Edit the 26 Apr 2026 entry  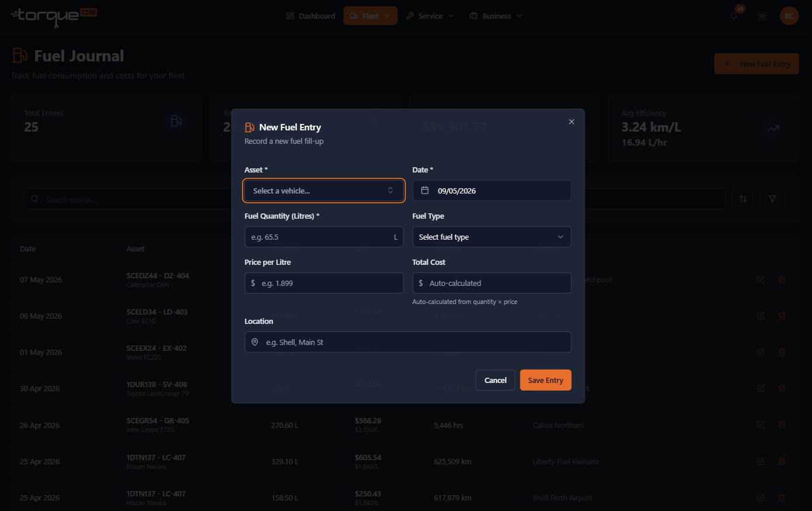(x=761, y=425)
